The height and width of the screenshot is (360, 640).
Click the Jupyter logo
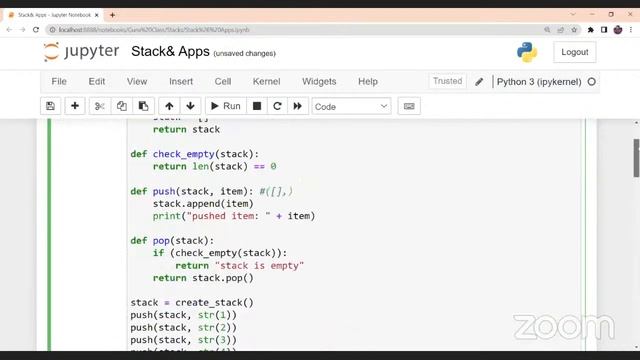81,52
